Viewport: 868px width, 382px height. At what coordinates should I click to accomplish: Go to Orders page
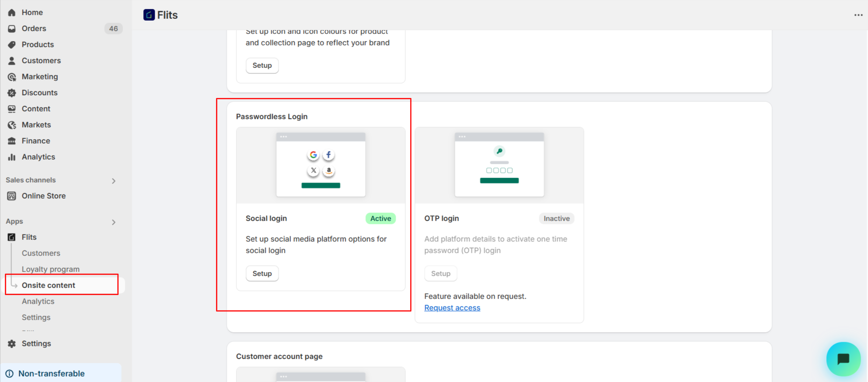(x=34, y=28)
